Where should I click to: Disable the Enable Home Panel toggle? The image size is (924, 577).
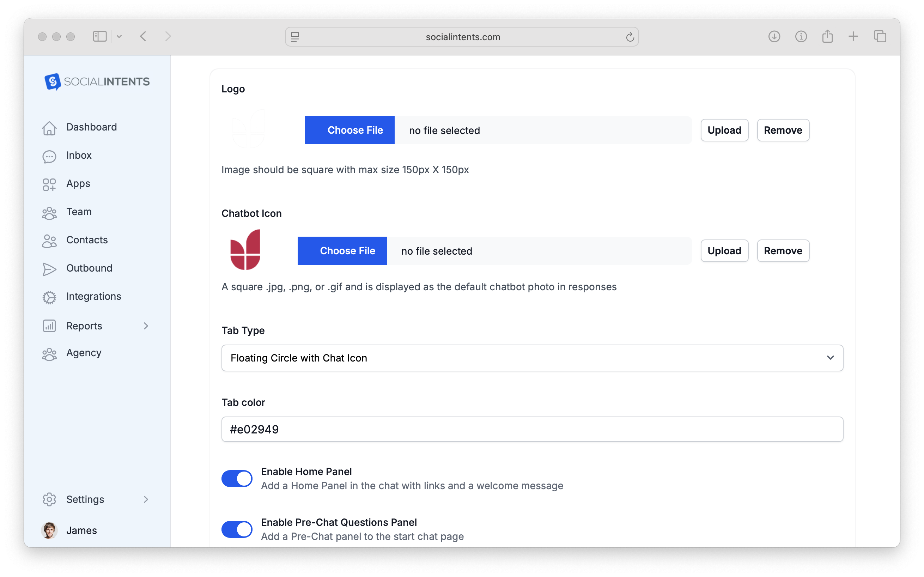[237, 479]
